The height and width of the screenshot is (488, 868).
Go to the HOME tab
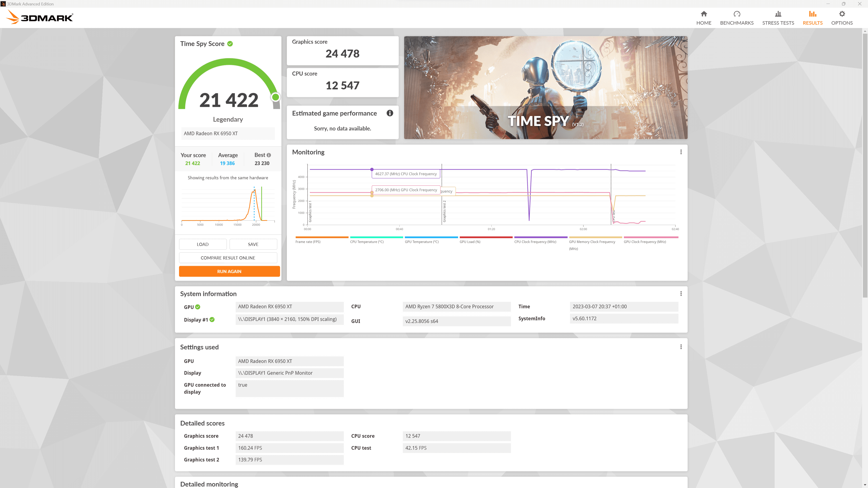(704, 18)
